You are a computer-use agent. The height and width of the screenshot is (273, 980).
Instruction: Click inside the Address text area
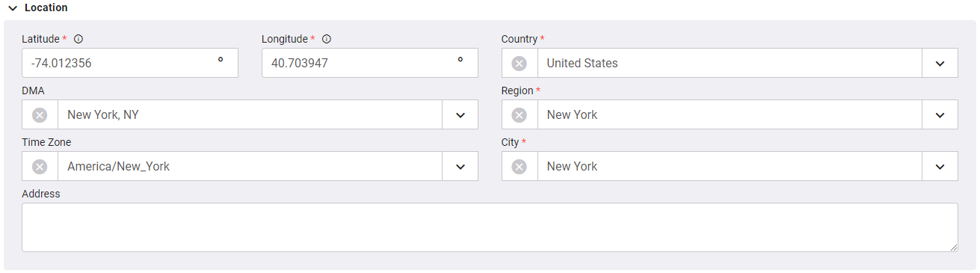click(490, 227)
